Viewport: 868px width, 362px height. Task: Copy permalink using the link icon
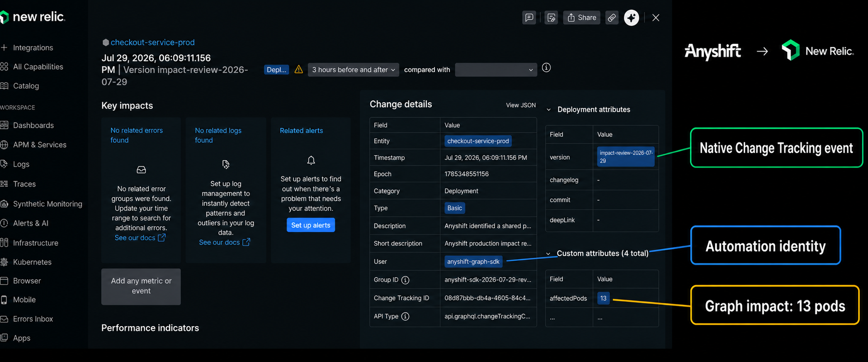tap(612, 18)
